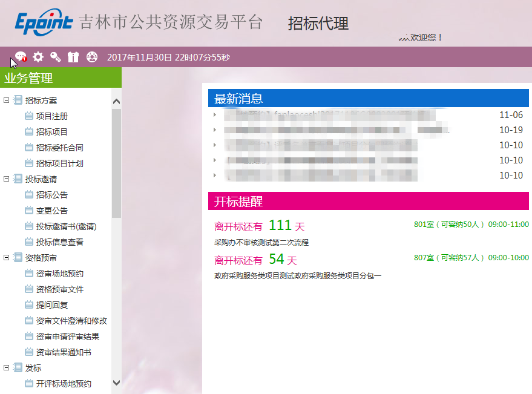The image size is (532, 394).
Task: Click sidebar scrollbar down arrow
Action: (117, 383)
